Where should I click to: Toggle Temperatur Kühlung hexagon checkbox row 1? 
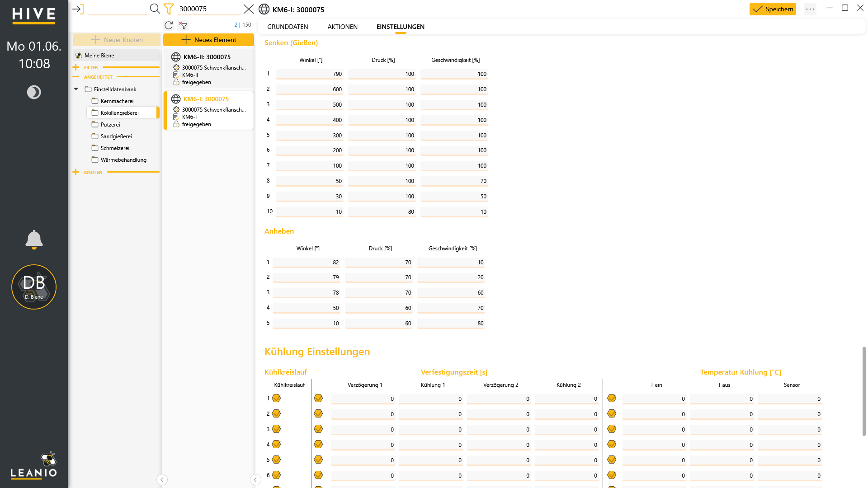[612, 398]
